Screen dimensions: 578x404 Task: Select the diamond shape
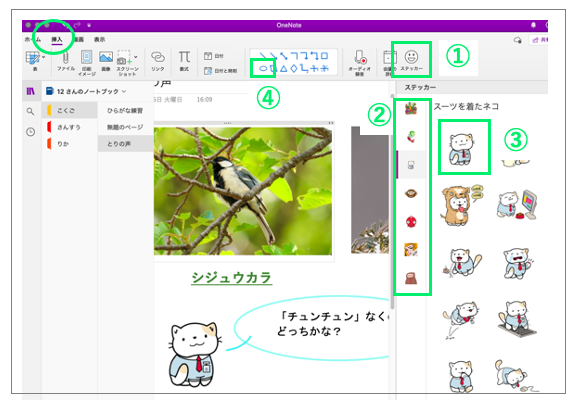294,68
